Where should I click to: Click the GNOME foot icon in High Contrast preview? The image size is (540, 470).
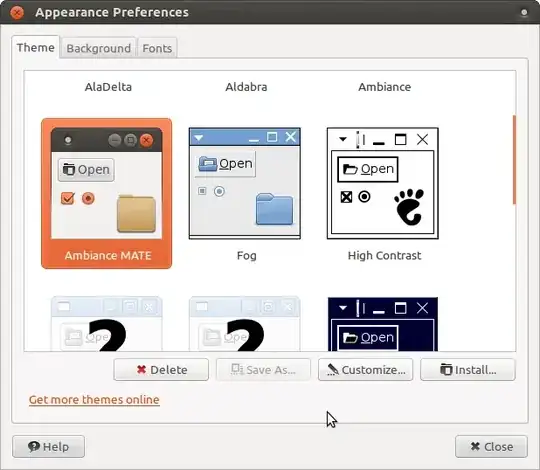(x=409, y=207)
